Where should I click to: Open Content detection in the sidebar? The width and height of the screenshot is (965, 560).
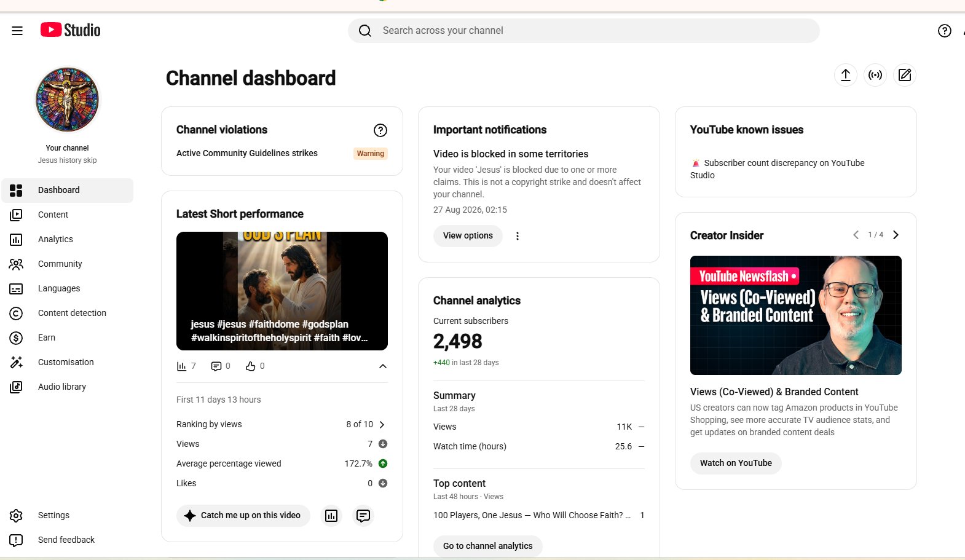coord(68,314)
